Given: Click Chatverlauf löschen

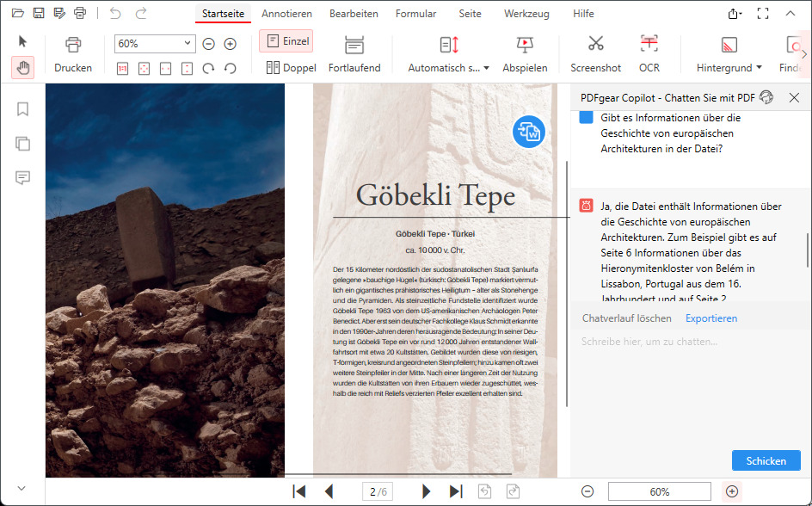Looking at the screenshot, I should tap(626, 318).
